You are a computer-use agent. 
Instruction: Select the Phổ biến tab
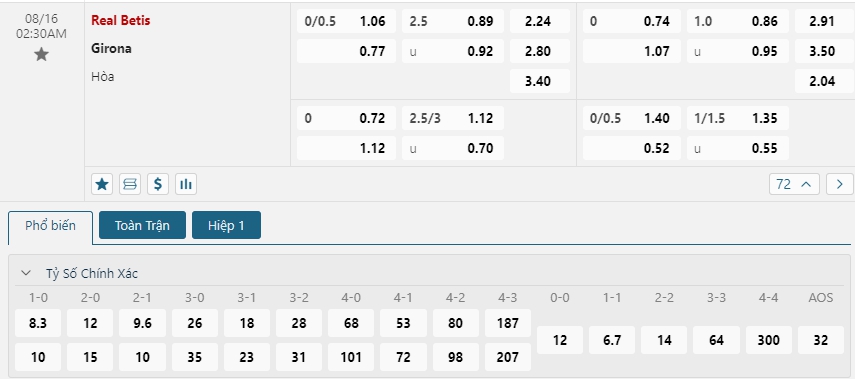[x=51, y=226]
